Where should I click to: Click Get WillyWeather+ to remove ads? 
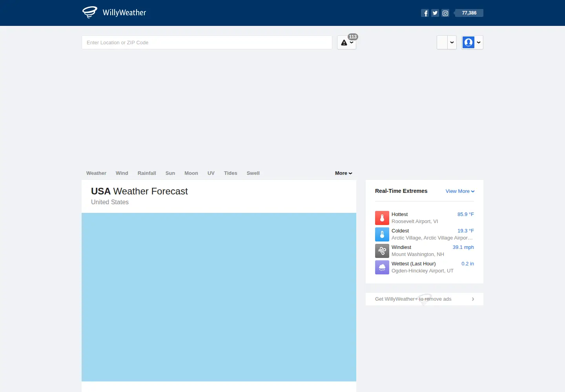point(425,299)
